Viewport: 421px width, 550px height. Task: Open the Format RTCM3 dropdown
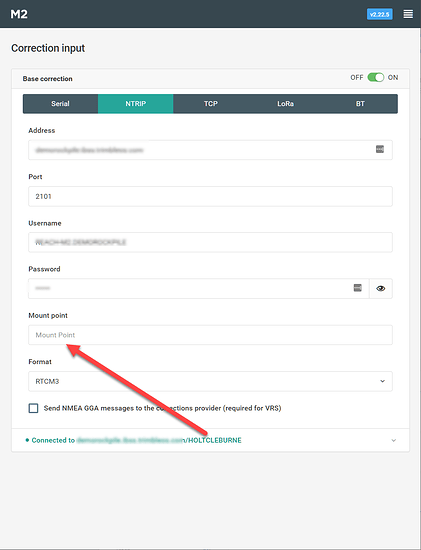pos(210,381)
